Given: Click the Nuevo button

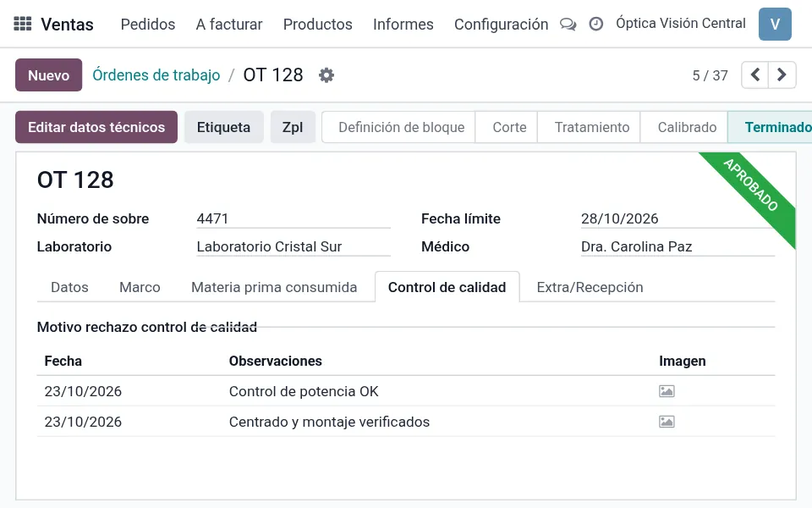Looking at the screenshot, I should [x=49, y=75].
